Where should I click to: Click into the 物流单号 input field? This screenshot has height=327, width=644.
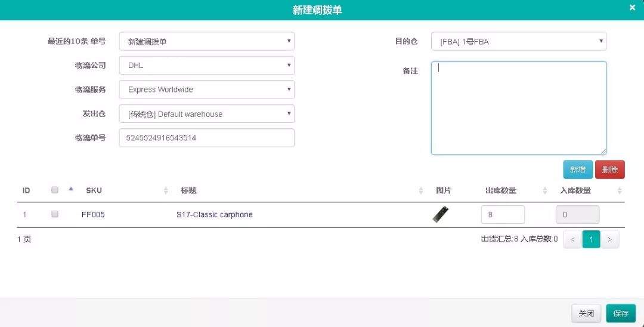[x=206, y=138]
